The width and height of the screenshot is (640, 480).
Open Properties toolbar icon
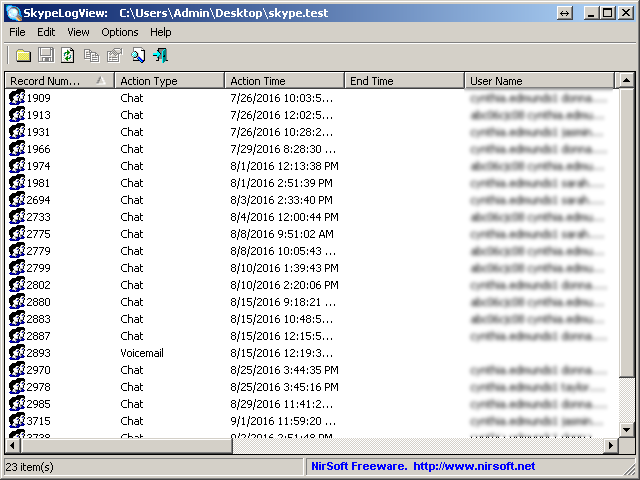[x=115, y=56]
